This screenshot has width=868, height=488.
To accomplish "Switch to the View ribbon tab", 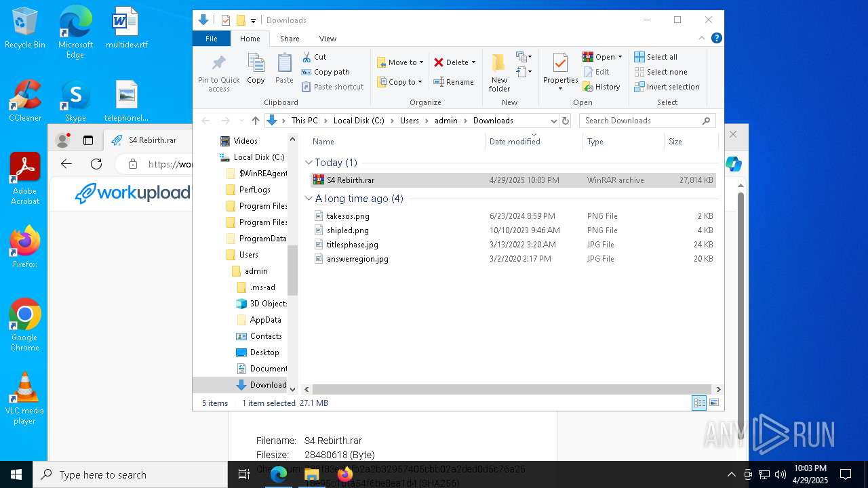I will click(328, 39).
